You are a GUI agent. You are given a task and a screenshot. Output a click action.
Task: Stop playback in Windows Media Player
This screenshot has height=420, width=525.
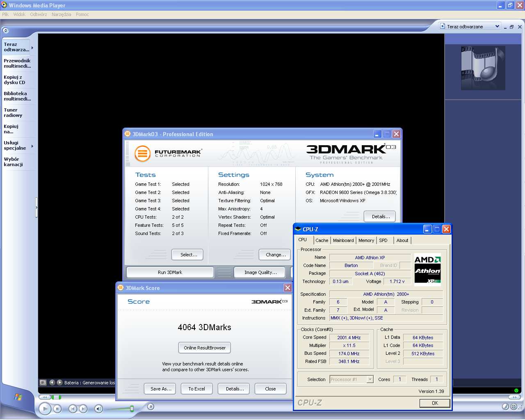click(58, 409)
